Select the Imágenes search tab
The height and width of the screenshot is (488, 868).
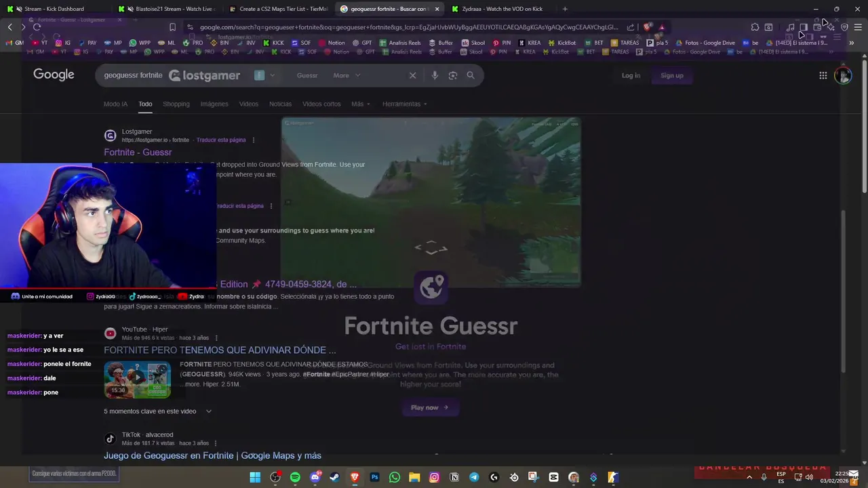pos(214,104)
